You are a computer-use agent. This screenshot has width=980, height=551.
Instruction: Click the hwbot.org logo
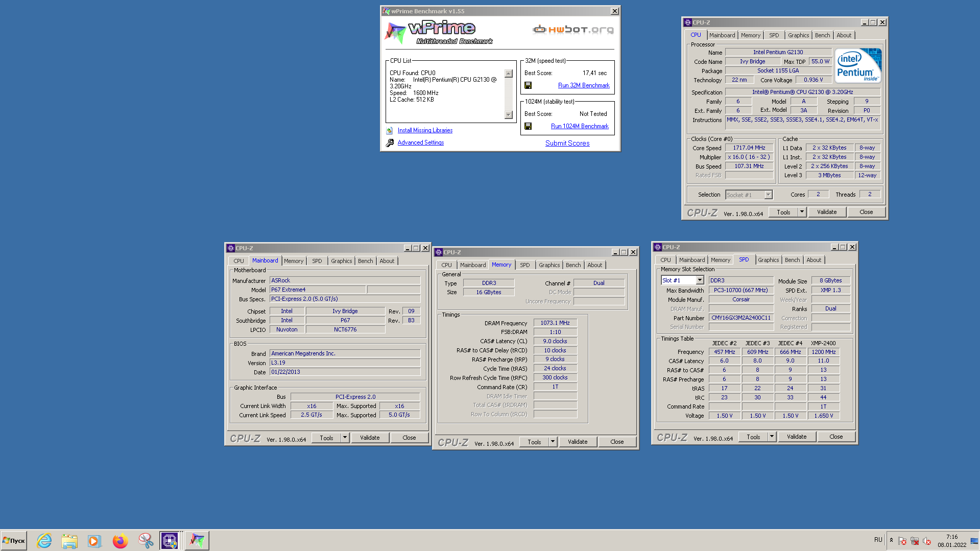(573, 29)
